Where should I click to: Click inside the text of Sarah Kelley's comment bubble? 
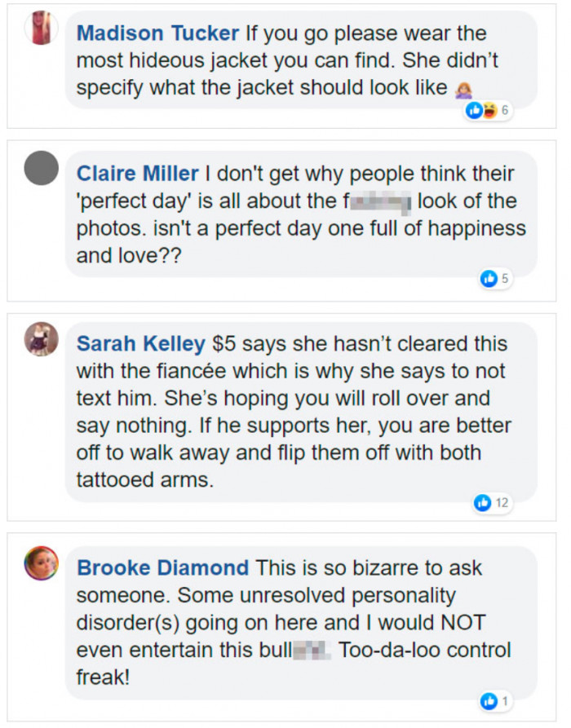(x=285, y=399)
